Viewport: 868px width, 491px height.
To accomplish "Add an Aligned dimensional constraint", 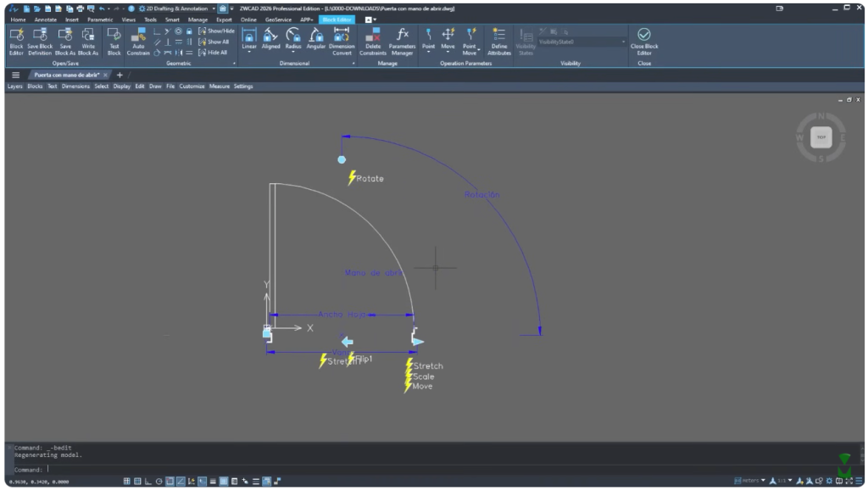I will point(270,39).
